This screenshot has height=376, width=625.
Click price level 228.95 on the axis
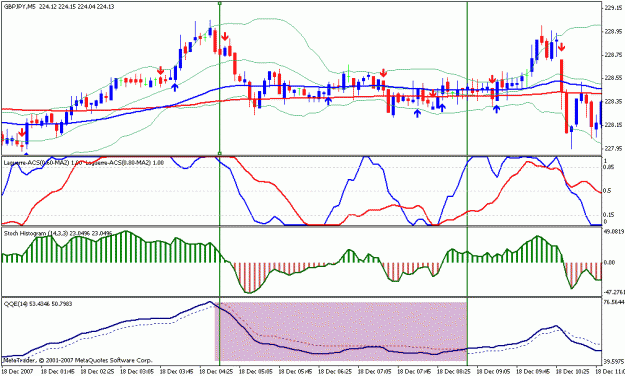(613, 31)
